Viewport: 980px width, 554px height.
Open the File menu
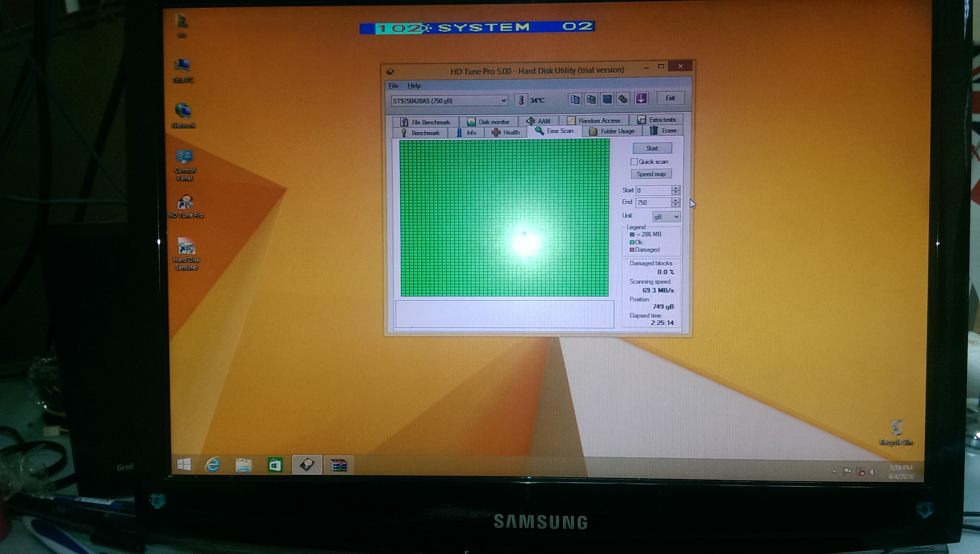pyautogui.click(x=393, y=86)
